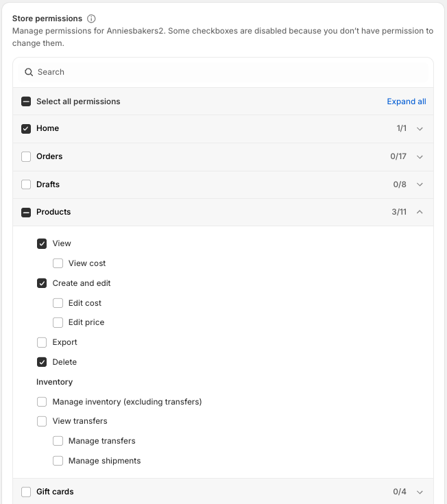This screenshot has width=447, height=504.
Task: Uncheck the Home permission checkbox
Action: pyautogui.click(x=26, y=129)
